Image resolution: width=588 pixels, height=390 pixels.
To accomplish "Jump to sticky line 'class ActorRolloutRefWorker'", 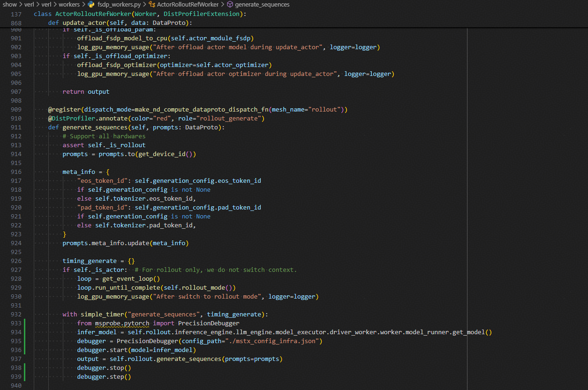I will tap(140, 14).
